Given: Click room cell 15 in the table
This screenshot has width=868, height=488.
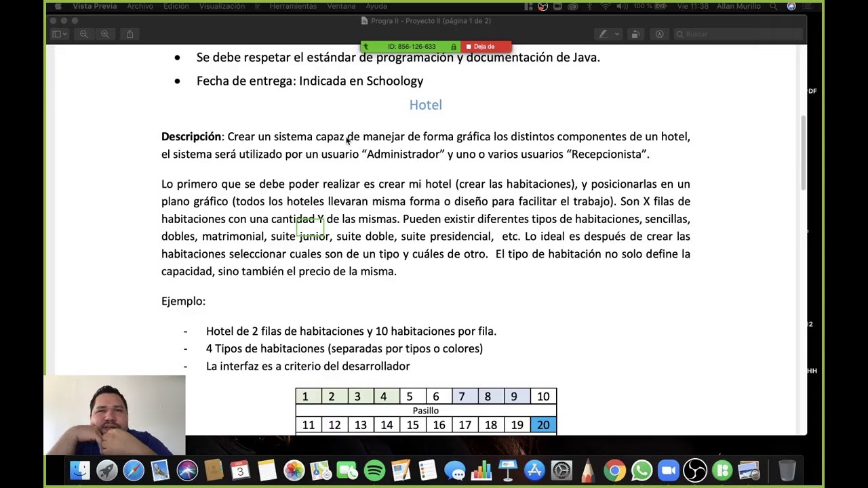Looking at the screenshot, I should (x=412, y=425).
